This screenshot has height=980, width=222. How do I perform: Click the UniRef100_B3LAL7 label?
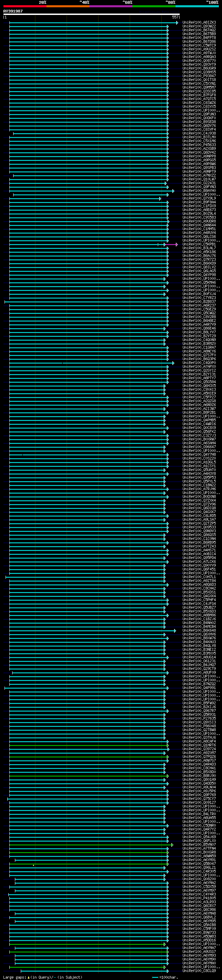(199, 248)
